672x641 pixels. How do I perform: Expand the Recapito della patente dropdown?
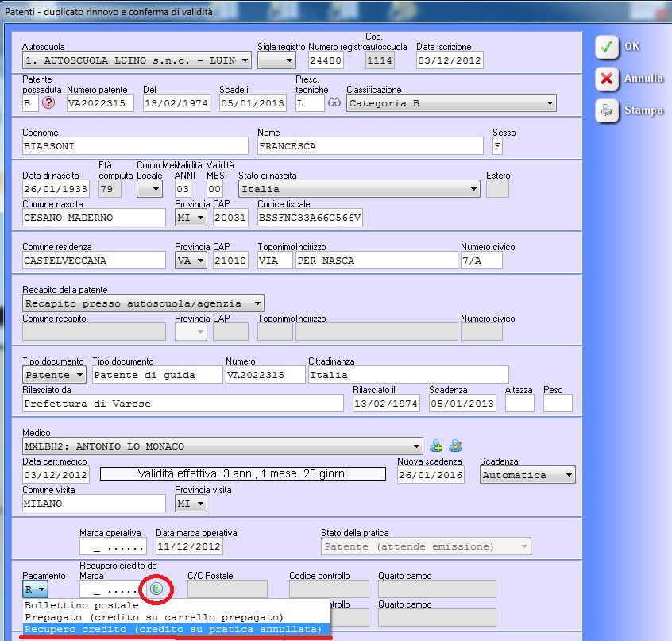(x=257, y=303)
